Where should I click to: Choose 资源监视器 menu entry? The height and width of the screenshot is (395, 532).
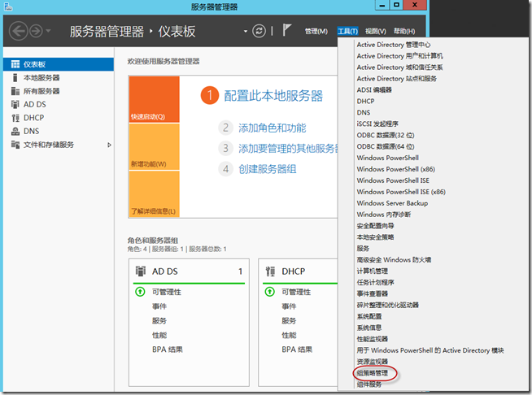coord(373,362)
